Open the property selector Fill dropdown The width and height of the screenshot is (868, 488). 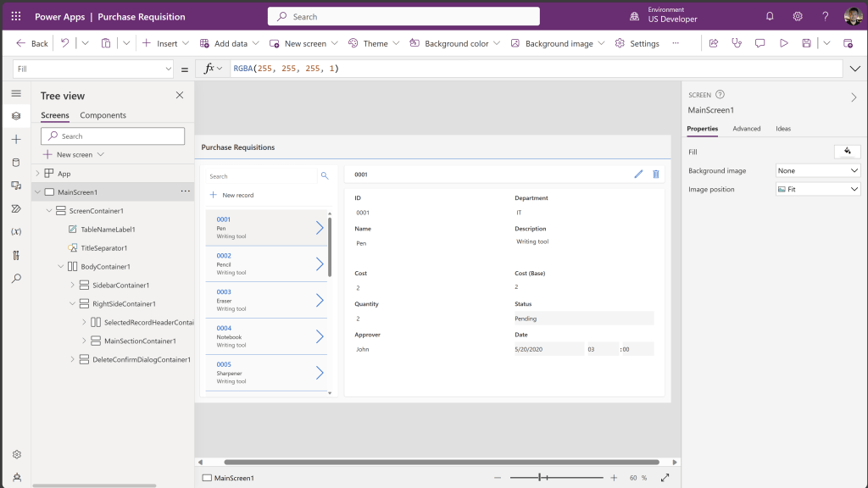[x=94, y=69]
